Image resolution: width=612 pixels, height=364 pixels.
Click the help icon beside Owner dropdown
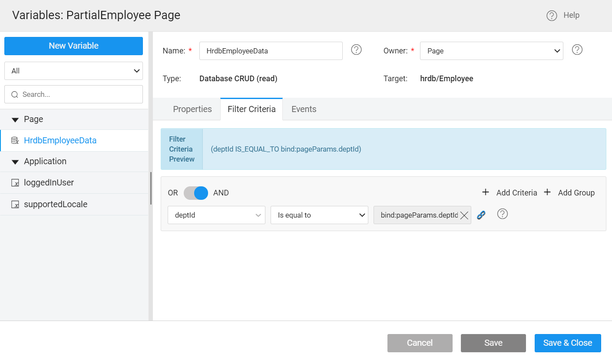tap(577, 50)
